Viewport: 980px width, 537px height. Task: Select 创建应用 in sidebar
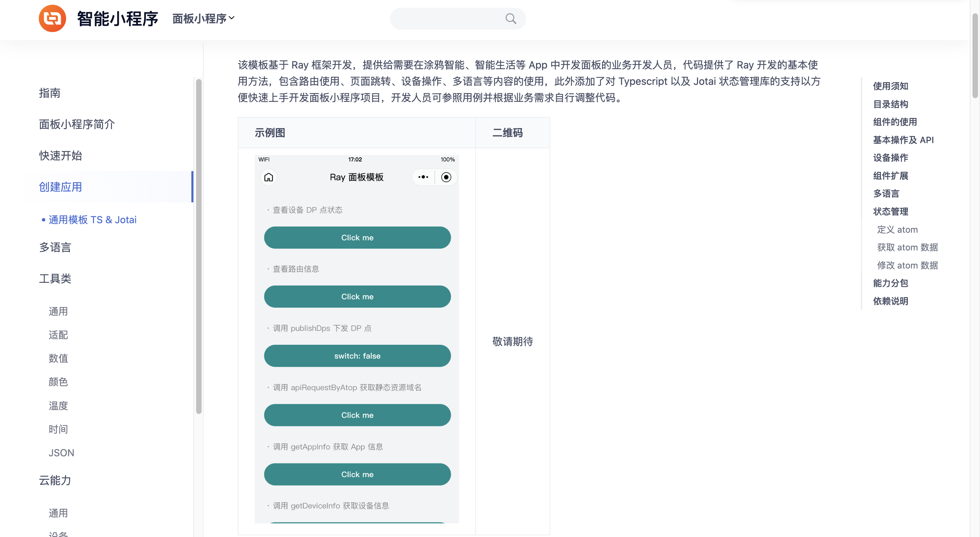(x=61, y=187)
